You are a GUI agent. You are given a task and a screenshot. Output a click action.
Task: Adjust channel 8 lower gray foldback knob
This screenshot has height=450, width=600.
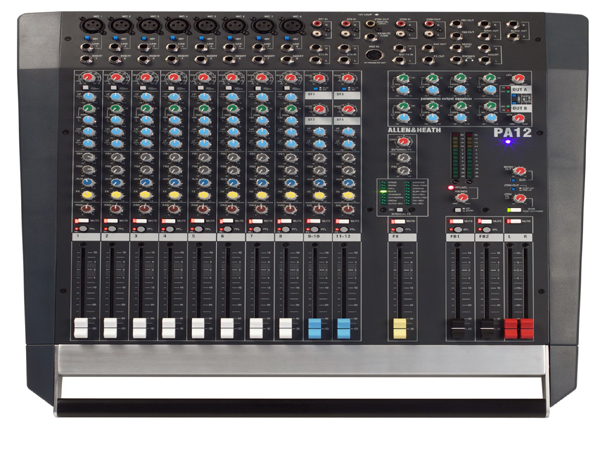tap(290, 170)
